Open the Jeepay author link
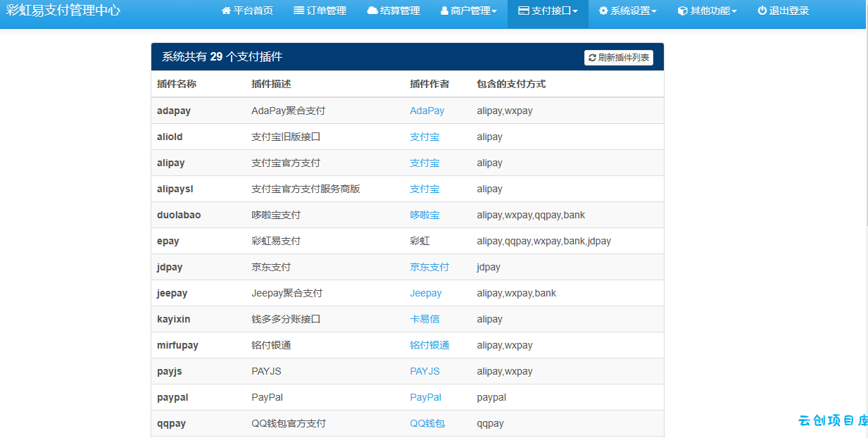Image resolution: width=868 pixels, height=438 pixels. coord(426,293)
